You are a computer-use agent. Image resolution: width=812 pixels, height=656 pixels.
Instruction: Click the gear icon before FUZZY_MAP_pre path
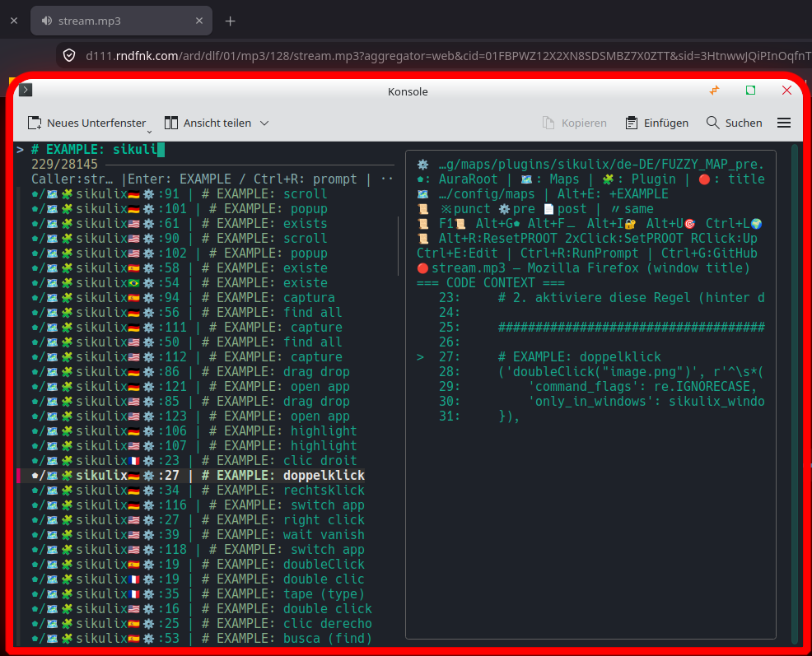423,165
